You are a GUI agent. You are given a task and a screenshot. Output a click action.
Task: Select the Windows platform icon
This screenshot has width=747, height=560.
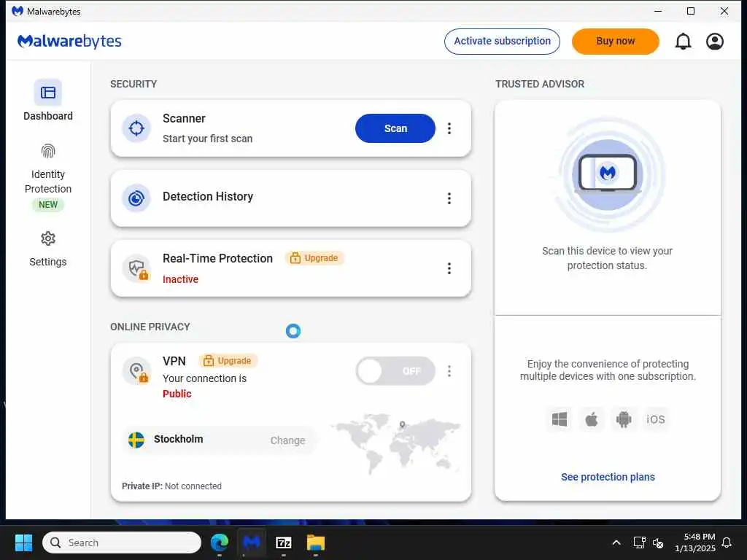click(560, 419)
